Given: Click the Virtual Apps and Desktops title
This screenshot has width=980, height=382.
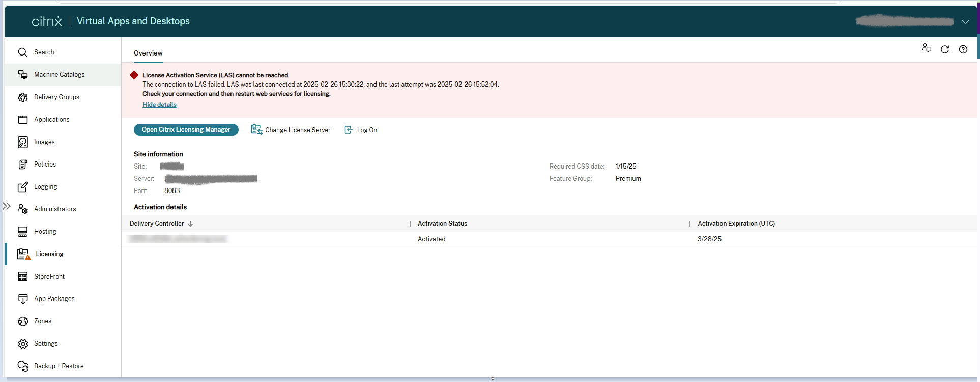Looking at the screenshot, I should pos(133,21).
